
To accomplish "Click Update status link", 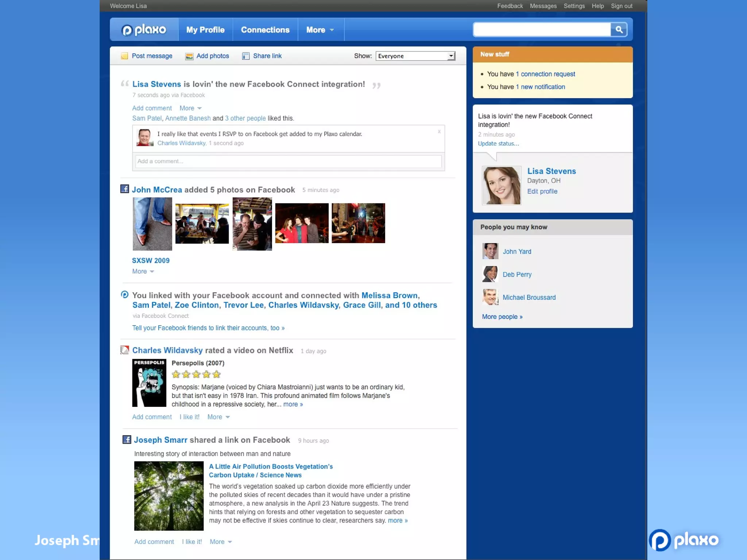I will click(498, 144).
